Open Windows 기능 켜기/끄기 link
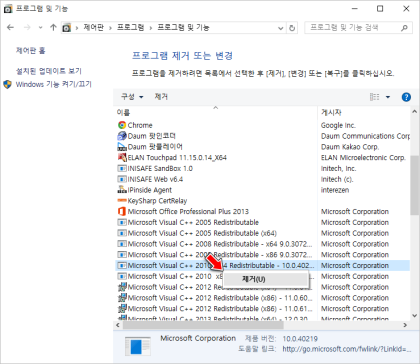Image resolution: width=420 pixels, height=364 pixels. click(x=54, y=84)
